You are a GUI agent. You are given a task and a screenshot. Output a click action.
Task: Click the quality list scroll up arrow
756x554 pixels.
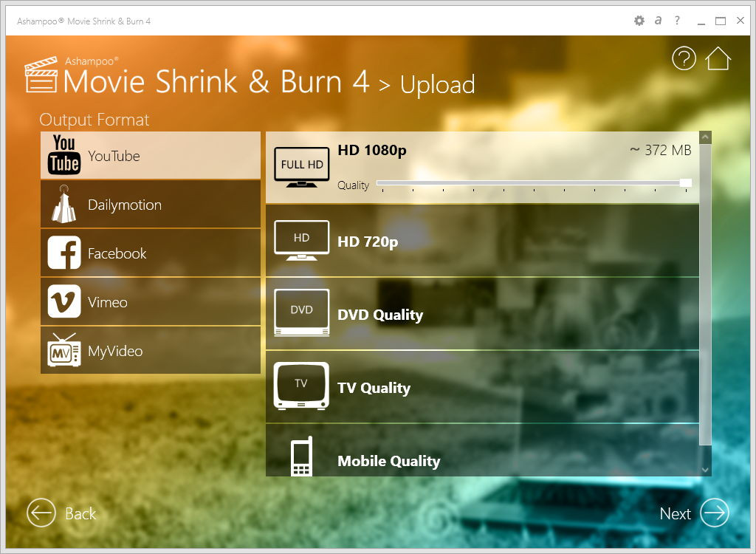pos(705,137)
